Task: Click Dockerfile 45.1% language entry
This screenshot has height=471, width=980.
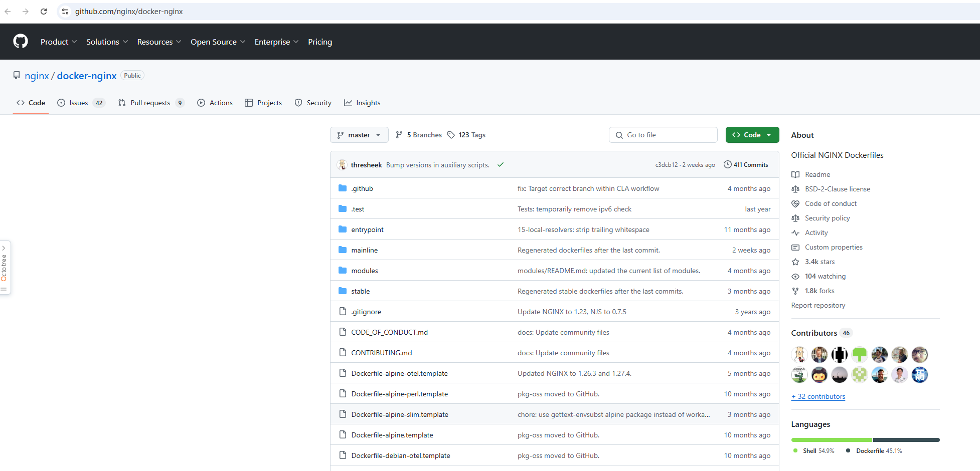Action: coord(874,451)
